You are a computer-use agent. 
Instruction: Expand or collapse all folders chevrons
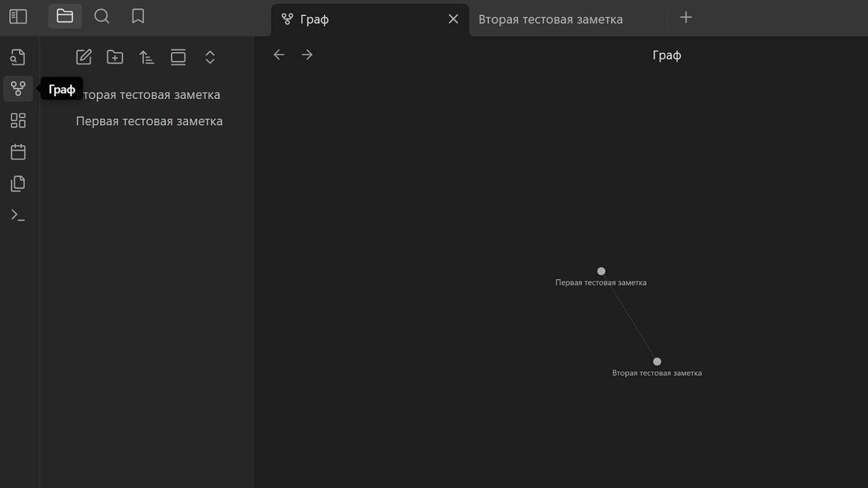(x=210, y=57)
